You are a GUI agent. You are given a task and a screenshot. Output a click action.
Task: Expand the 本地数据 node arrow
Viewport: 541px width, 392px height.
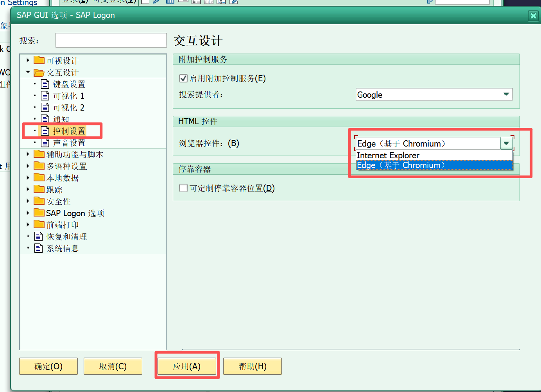[x=28, y=178]
